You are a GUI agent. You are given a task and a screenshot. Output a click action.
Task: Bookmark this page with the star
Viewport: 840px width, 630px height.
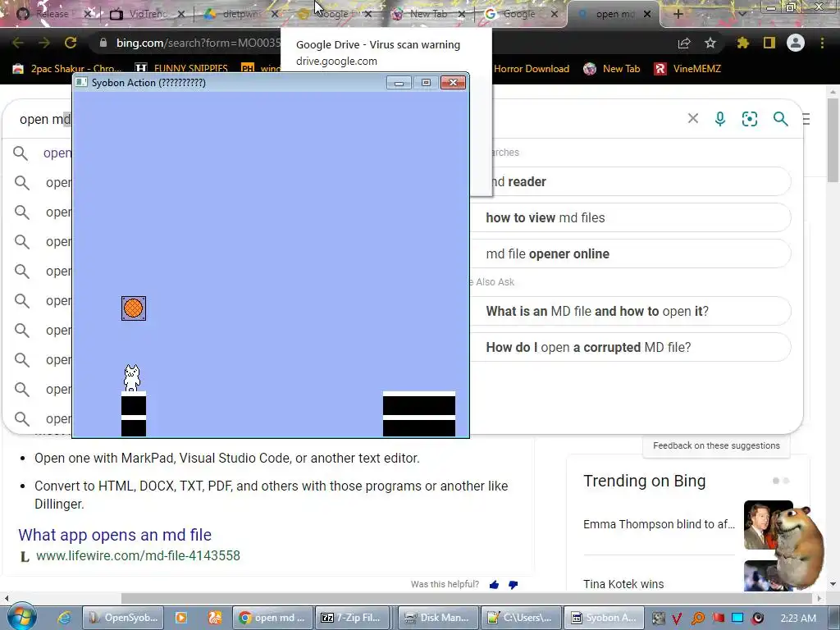710,43
